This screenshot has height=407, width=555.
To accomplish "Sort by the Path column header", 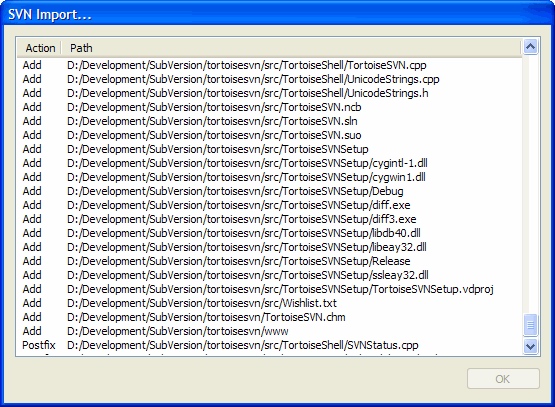I will (291, 48).
